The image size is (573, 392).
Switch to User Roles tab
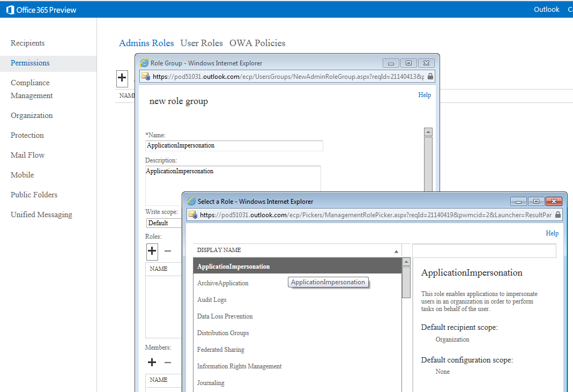[x=202, y=43]
